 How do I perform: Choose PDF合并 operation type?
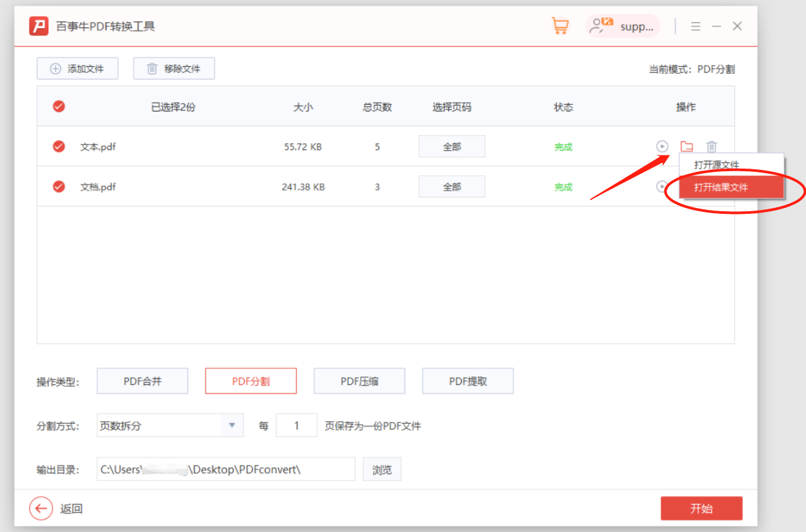tap(142, 381)
